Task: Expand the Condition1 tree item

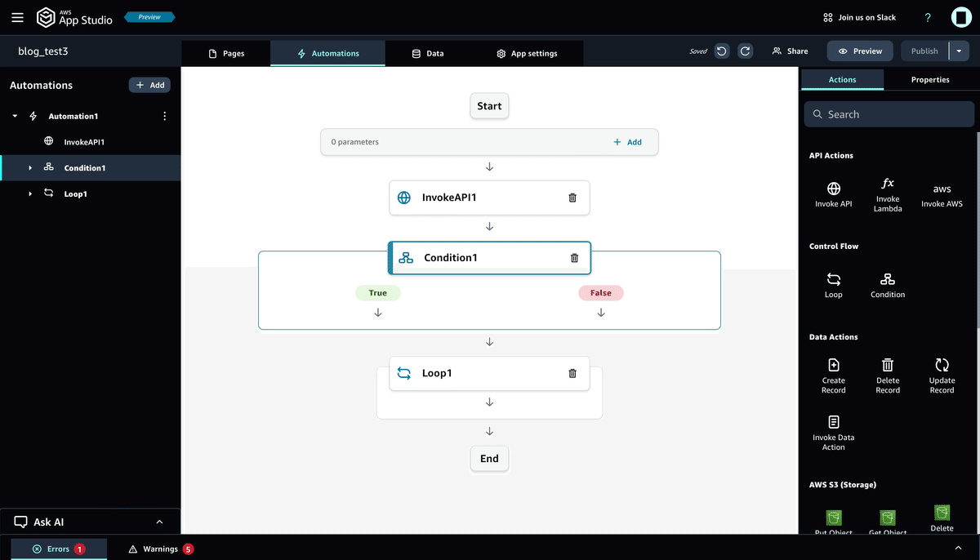Action: [30, 167]
